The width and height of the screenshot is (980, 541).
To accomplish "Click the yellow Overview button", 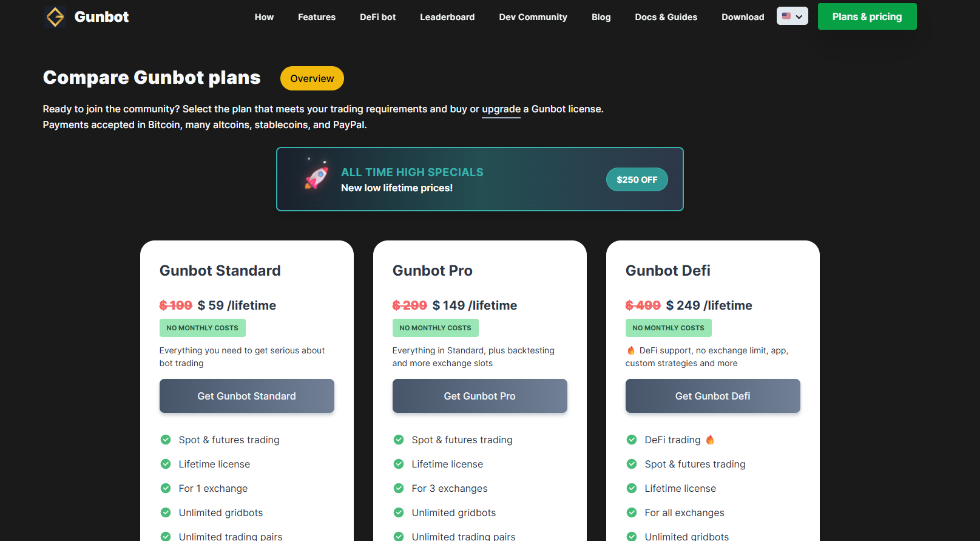I will [312, 78].
